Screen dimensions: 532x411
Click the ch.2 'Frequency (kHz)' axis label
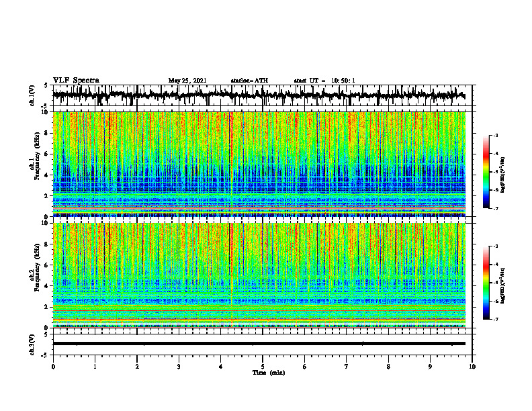37,267
